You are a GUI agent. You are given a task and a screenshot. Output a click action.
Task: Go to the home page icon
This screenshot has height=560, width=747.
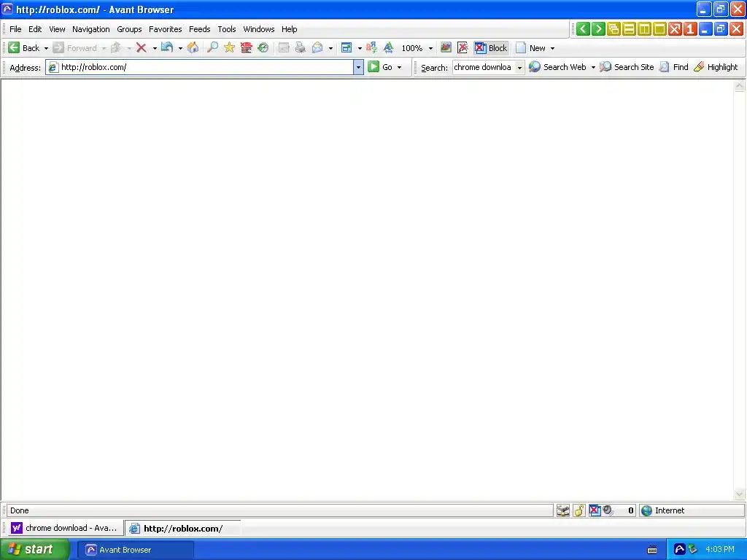[x=193, y=47]
